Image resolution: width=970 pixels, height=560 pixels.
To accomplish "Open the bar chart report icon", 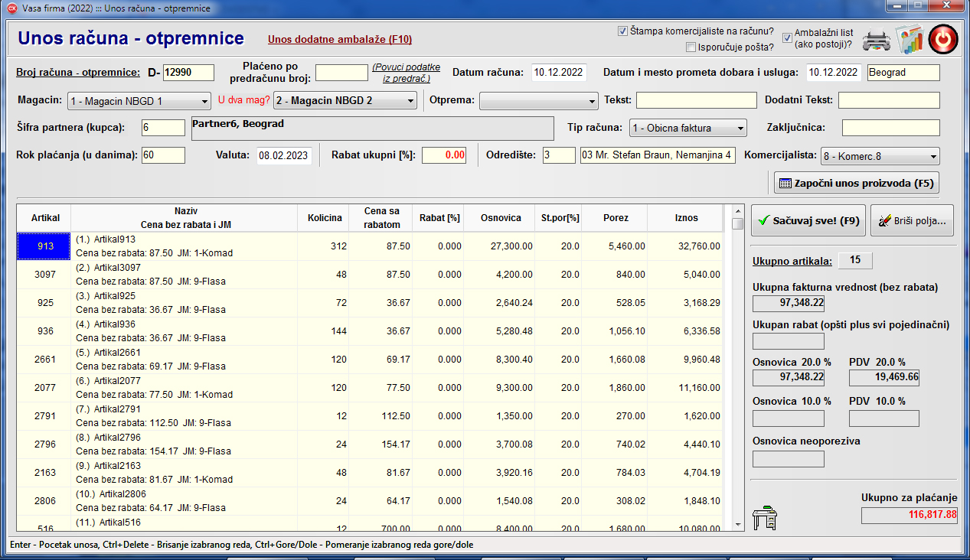I will (x=910, y=40).
